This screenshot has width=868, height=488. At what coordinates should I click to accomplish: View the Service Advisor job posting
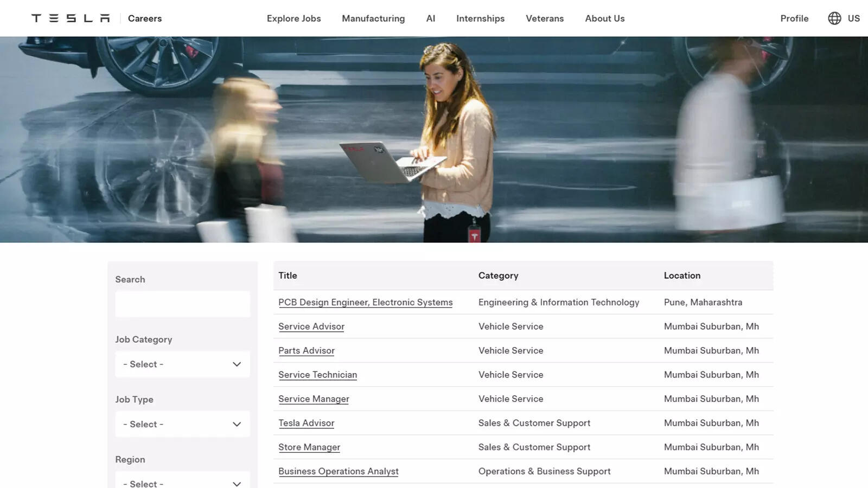pyautogui.click(x=311, y=326)
